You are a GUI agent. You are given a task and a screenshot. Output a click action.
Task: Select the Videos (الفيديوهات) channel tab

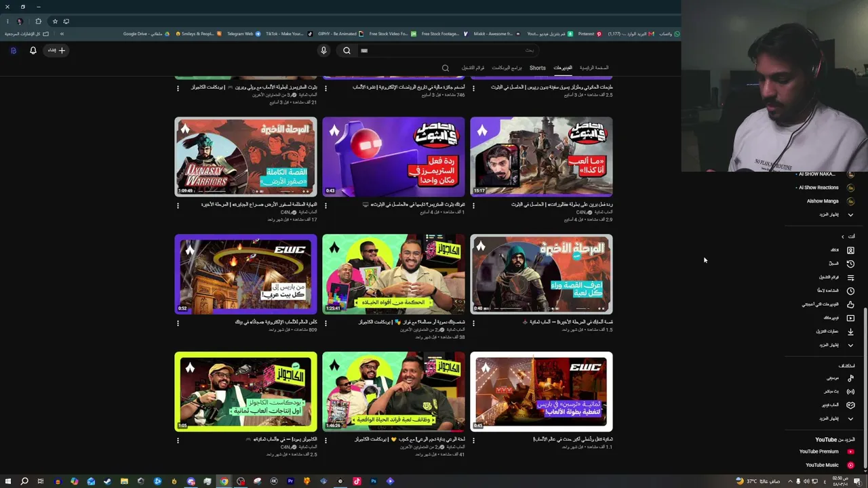pos(563,68)
